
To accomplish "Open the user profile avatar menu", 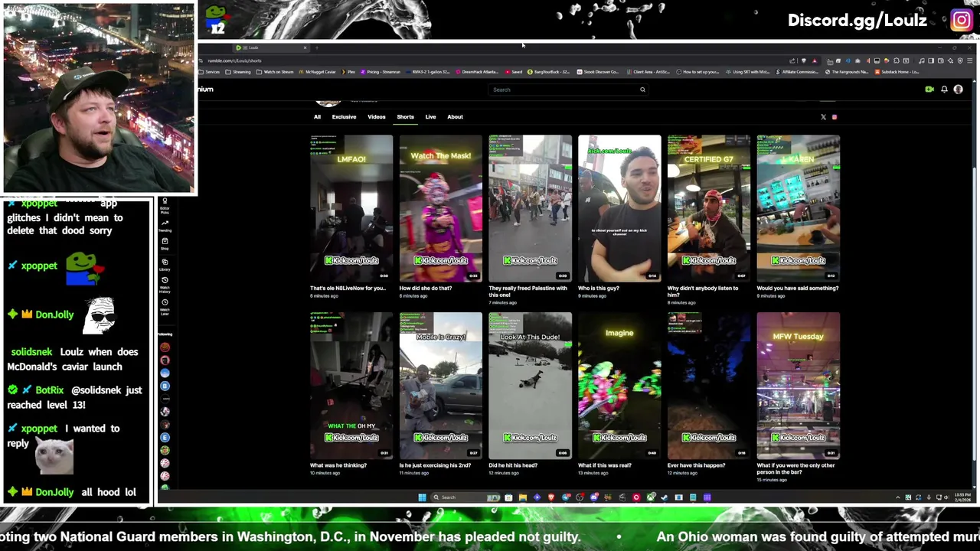I will 958,90.
